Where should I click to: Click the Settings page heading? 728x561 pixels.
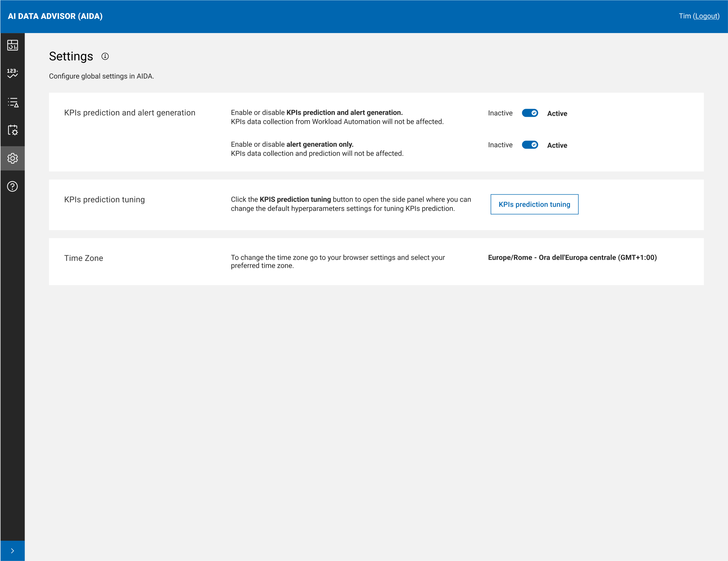(71, 56)
